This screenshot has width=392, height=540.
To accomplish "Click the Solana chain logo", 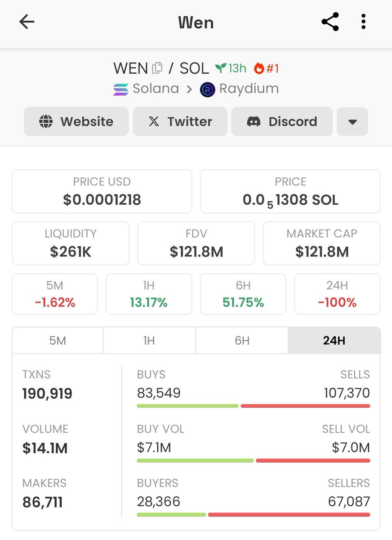I will pos(120,89).
